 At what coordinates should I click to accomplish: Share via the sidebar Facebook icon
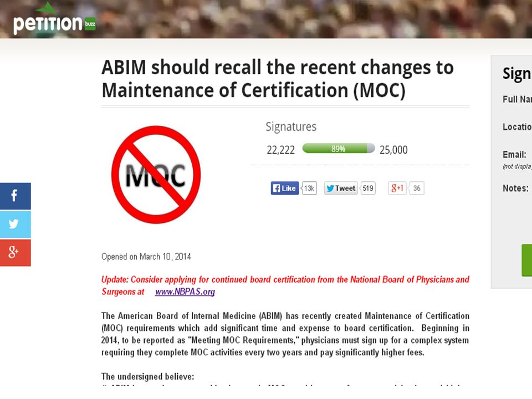[16, 196]
